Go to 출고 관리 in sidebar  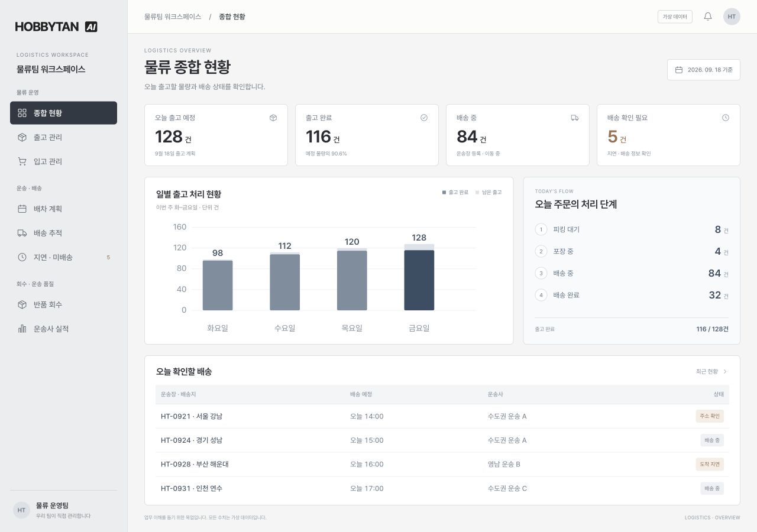[63, 137]
